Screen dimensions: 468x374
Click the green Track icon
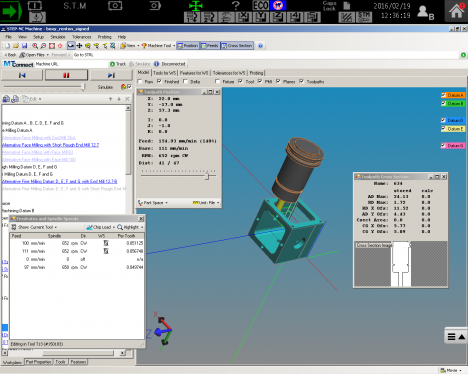click(x=112, y=64)
